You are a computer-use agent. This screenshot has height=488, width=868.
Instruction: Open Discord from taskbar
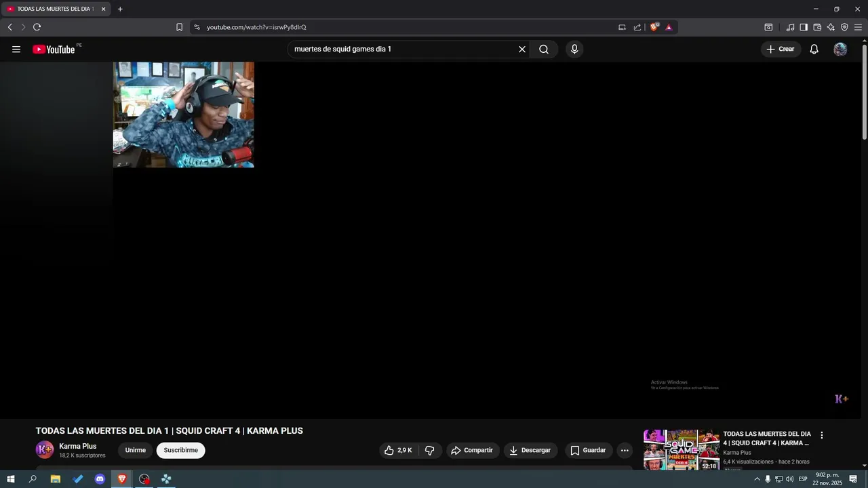(x=100, y=479)
